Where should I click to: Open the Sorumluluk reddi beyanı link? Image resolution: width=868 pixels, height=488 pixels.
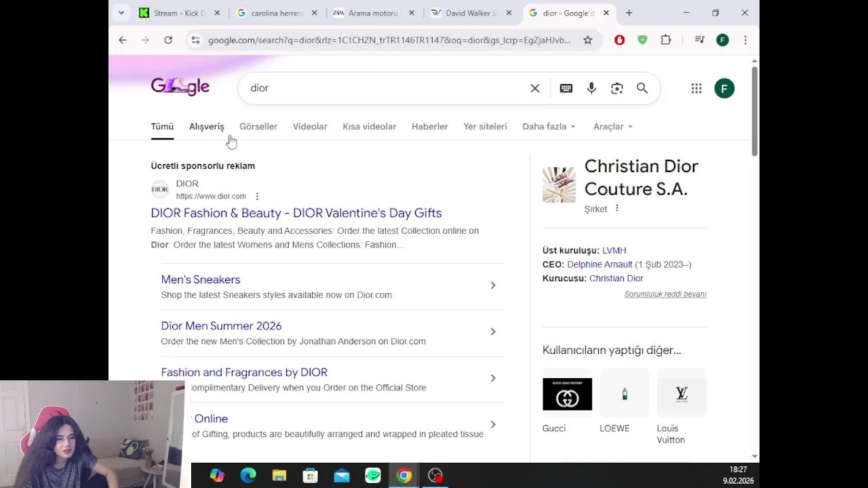665,294
